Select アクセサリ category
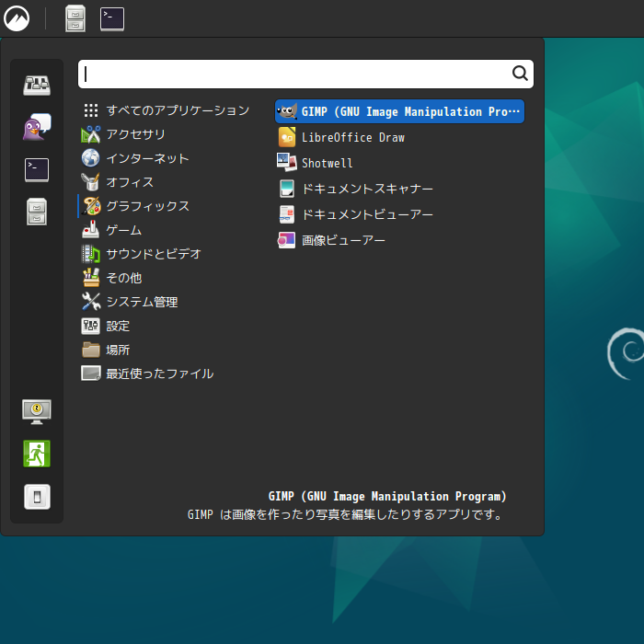Screen dimensions: 644x644 [x=135, y=134]
